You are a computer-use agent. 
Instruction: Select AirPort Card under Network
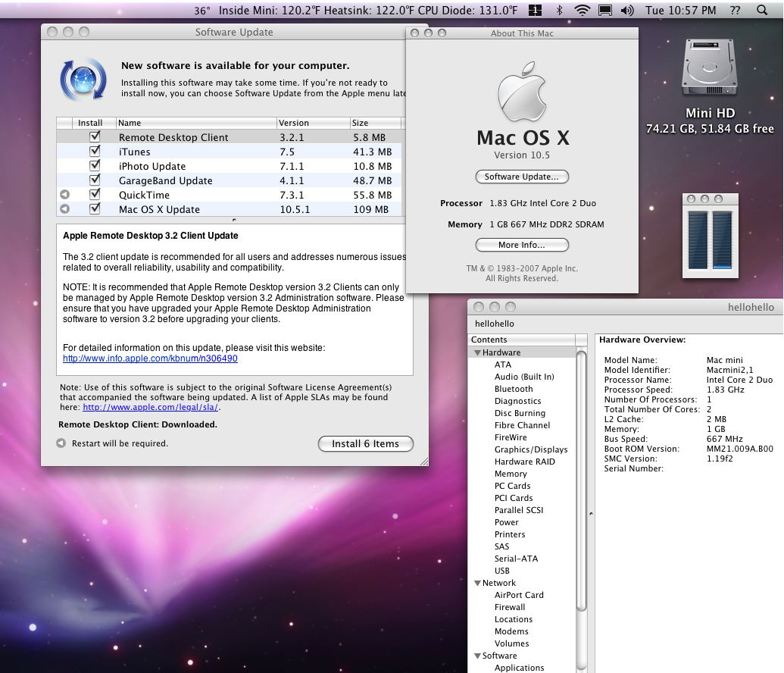518,595
